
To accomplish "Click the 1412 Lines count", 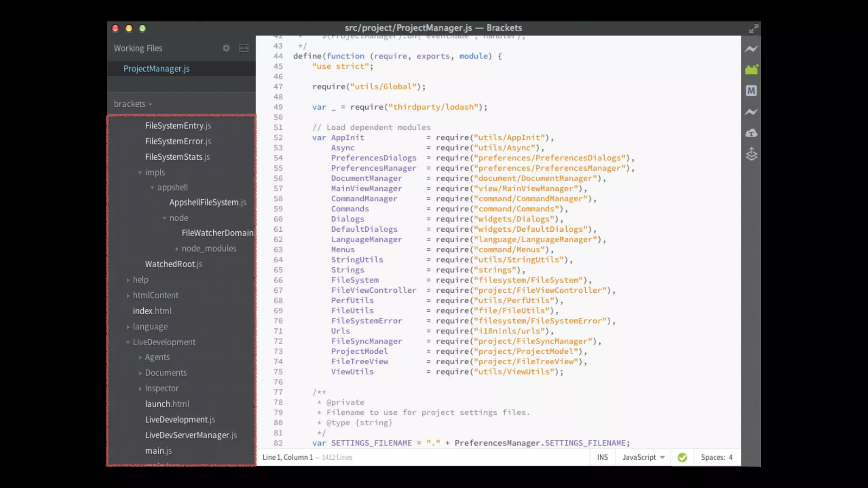I will pyautogui.click(x=337, y=457).
